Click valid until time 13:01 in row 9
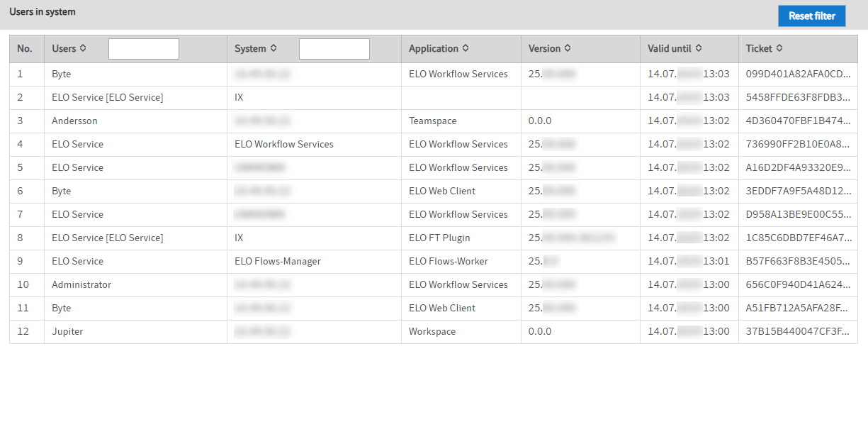The image size is (868, 422). 716,261
